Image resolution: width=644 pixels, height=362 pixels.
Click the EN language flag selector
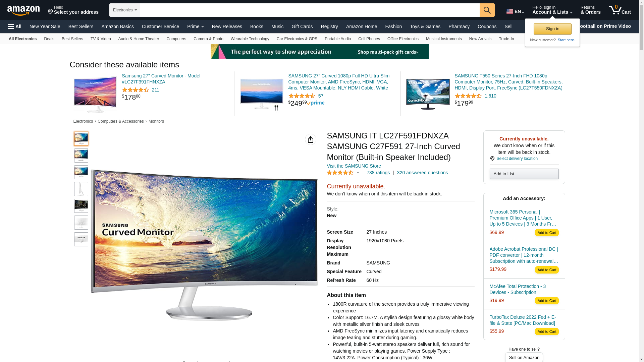point(515,11)
